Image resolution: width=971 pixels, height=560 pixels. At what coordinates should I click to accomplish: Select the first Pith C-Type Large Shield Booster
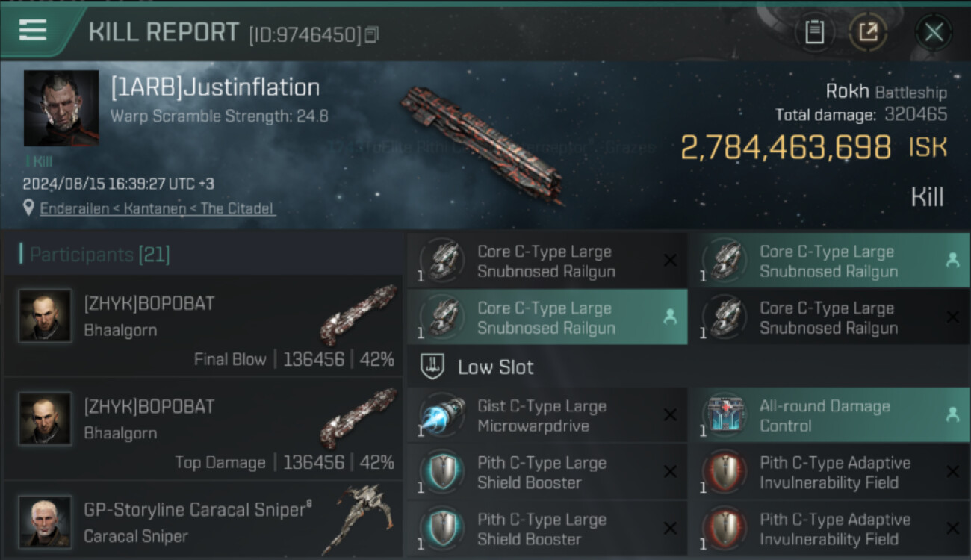point(541,473)
